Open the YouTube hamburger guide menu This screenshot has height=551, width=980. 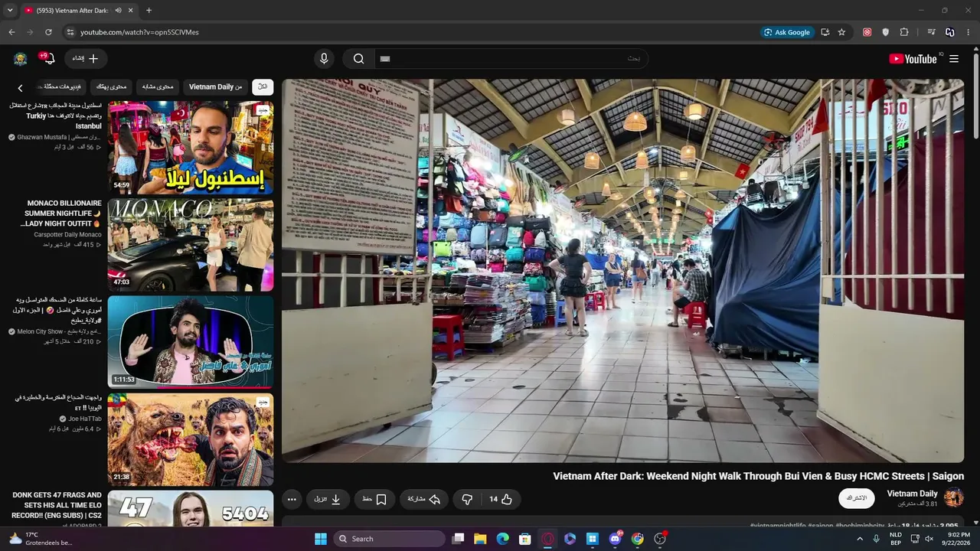(x=954, y=59)
